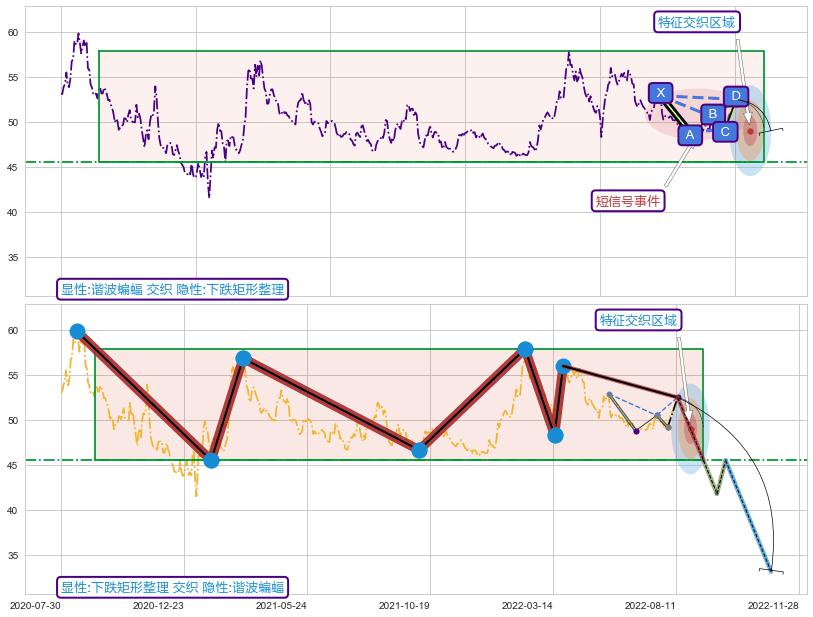Click the D harmonic point label
This screenshot has width=813, height=617.
tap(736, 96)
